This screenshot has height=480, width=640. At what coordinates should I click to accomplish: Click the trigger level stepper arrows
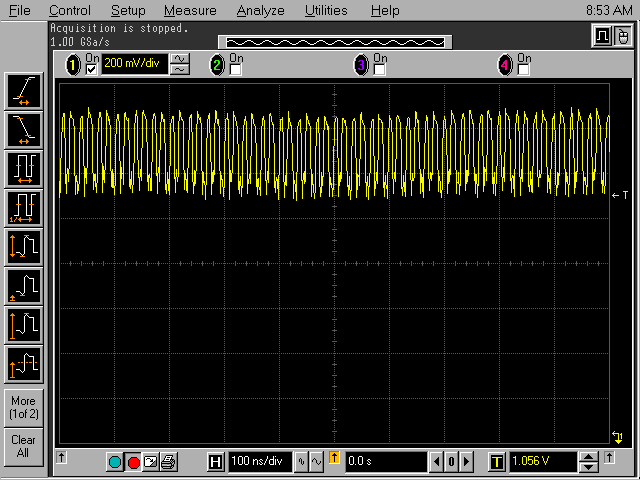pyautogui.click(x=589, y=462)
